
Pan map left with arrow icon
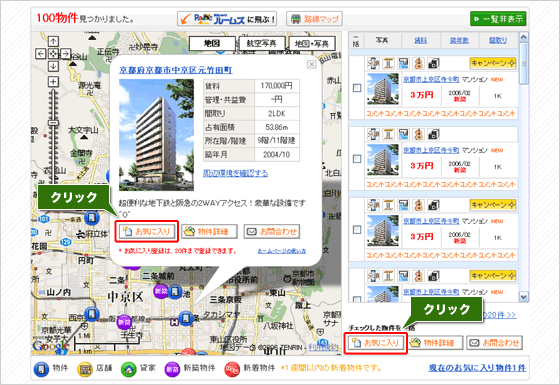tap(41, 54)
